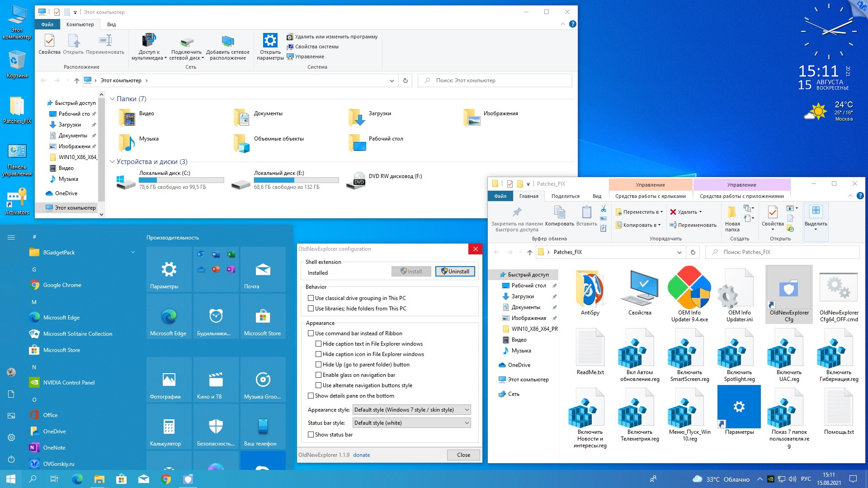Open Status bar style dropdown
The width and height of the screenshot is (868, 488).
click(411, 423)
